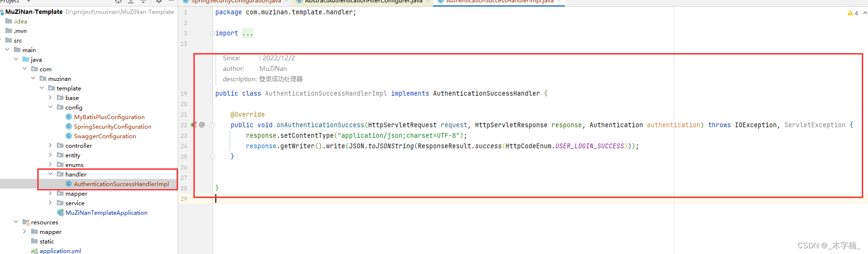Expand the entity package

click(51, 155)
